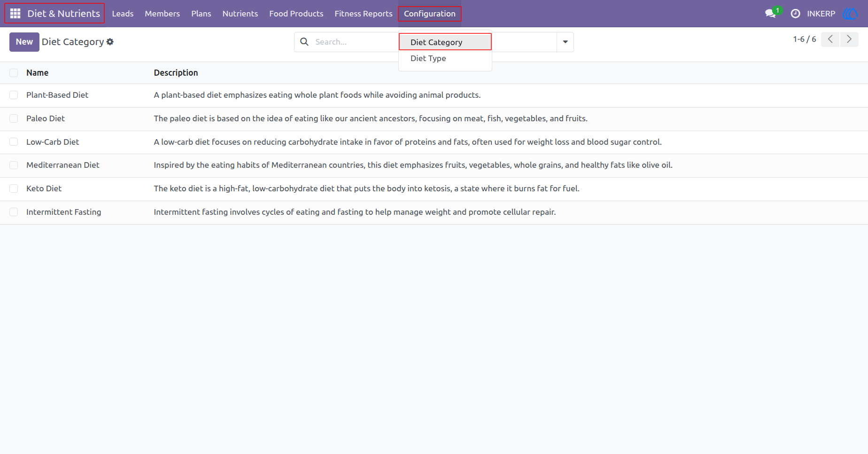Open the Paleo Diet record

point(46,118)
